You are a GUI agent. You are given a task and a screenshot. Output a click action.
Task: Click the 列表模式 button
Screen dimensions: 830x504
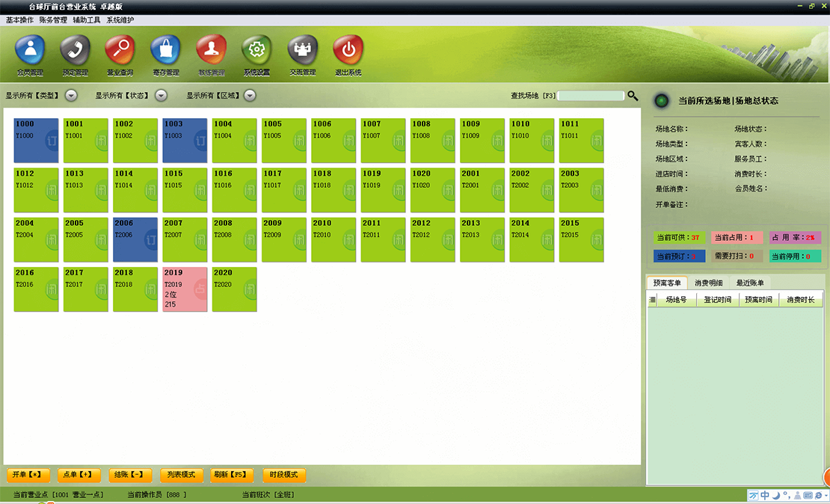(182, 475)
